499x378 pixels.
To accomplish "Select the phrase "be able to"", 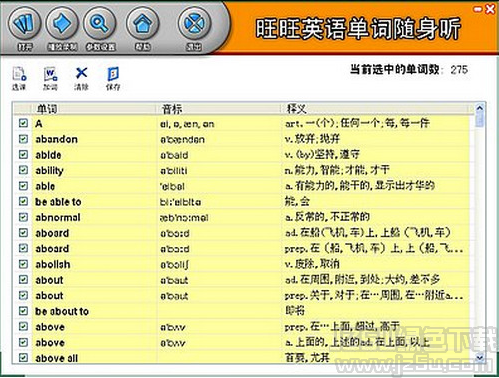I will 58,202.
